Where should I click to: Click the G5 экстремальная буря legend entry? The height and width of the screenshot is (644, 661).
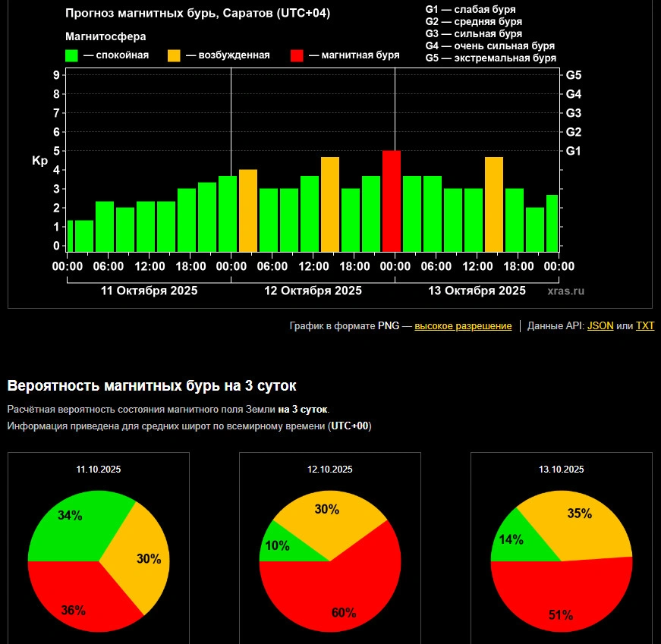491,58
